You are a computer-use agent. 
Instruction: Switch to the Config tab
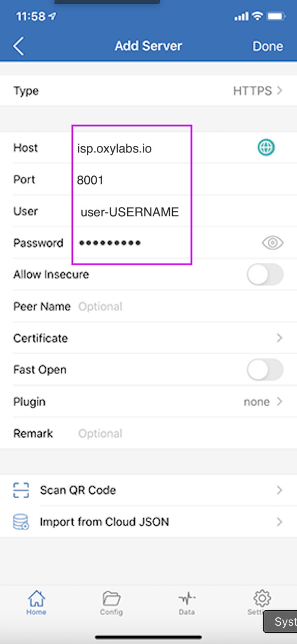pyautogui.click(x=111, y=603)
